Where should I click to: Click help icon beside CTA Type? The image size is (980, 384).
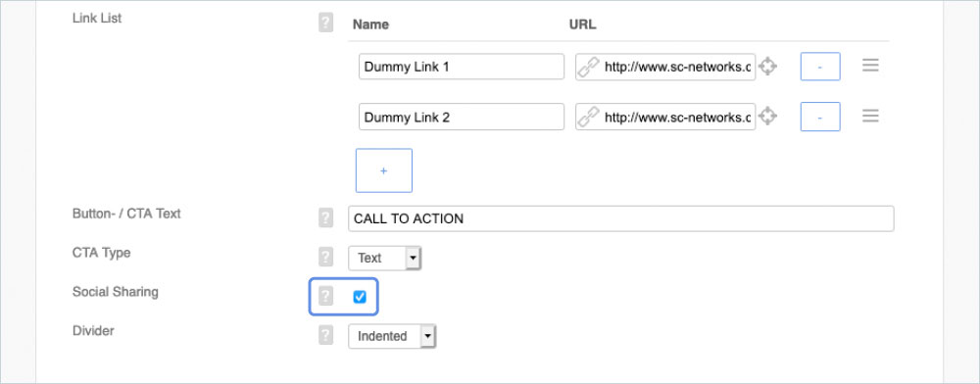pyautogui.click(x=325, y=257)
